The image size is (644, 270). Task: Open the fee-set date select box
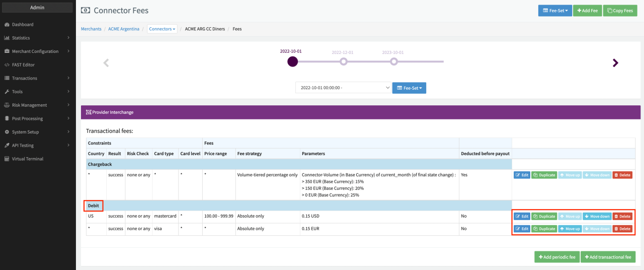343,88
